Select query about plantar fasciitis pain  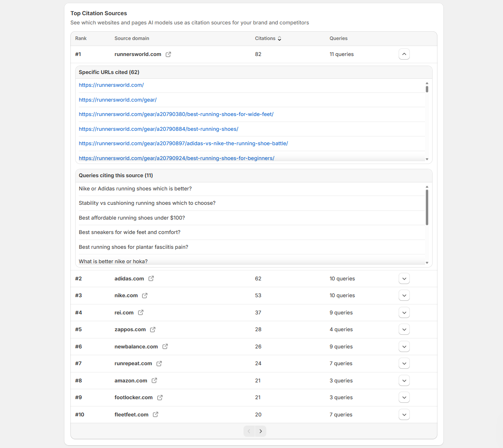pos(134,247)
